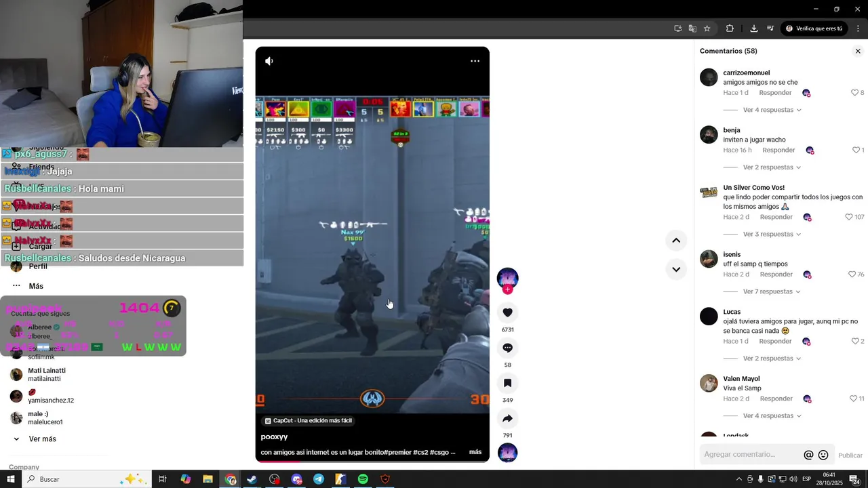868x488 pixels.
Task: Bookmark this page with the star icon
Action: (x=707, y=28)
